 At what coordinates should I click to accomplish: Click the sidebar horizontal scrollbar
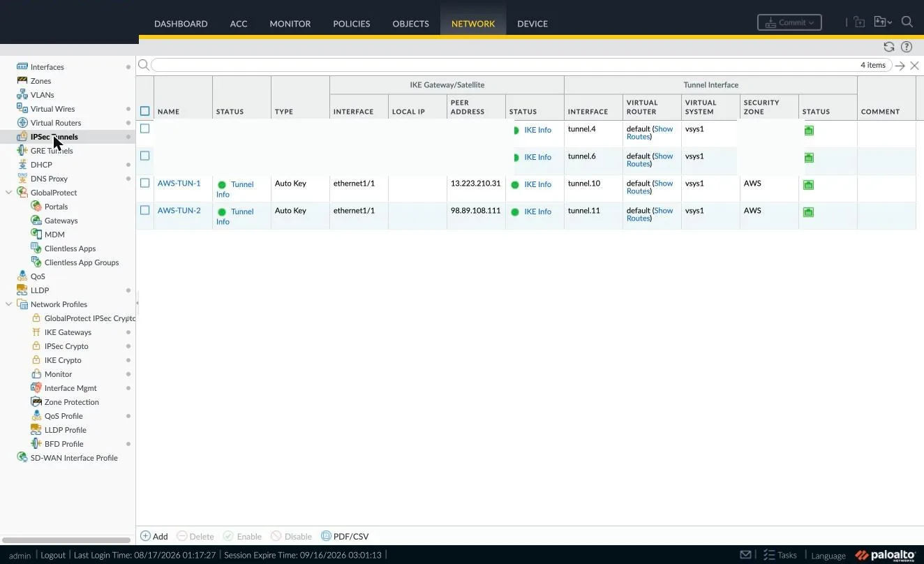click(x=66, y=540)
